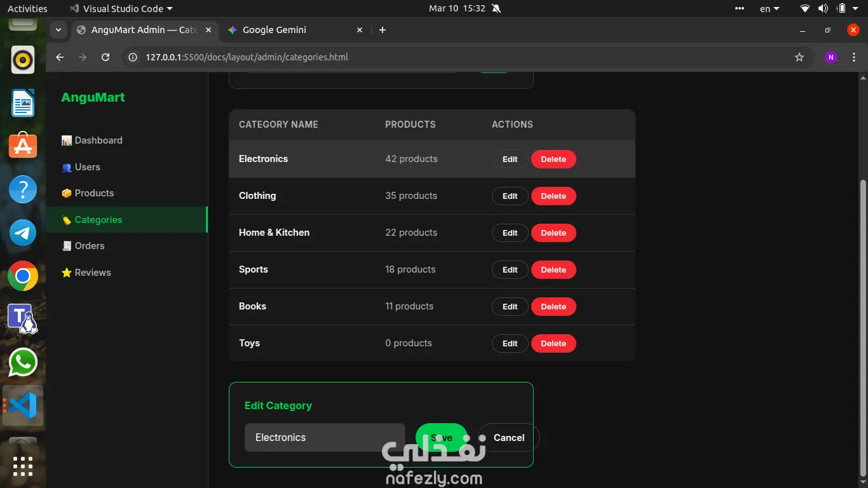Edit the Sports category
Viewport: 868px width, 488px height.
pyautogui.click(x=510, y=270)
